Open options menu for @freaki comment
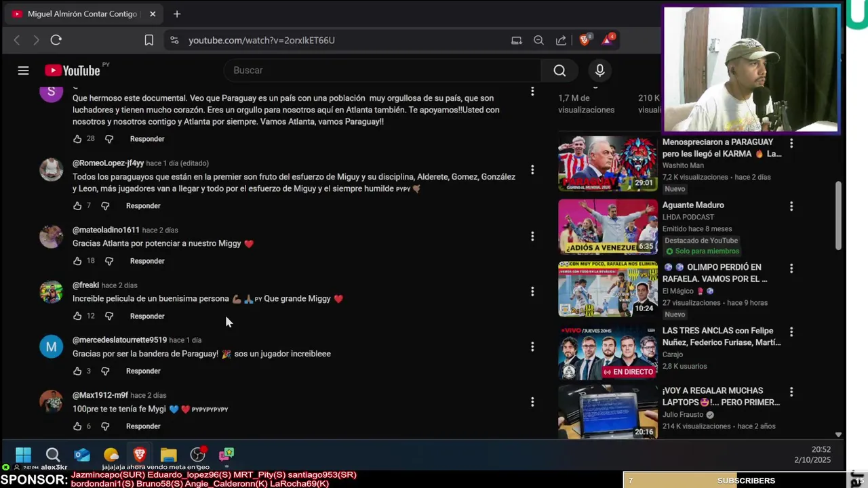The image size is (868, 488). click(x=532, y=291)
